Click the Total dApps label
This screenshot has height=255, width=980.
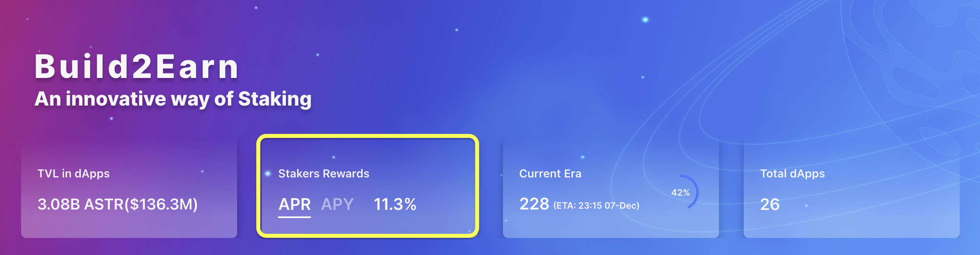click(x=793, y=174)
